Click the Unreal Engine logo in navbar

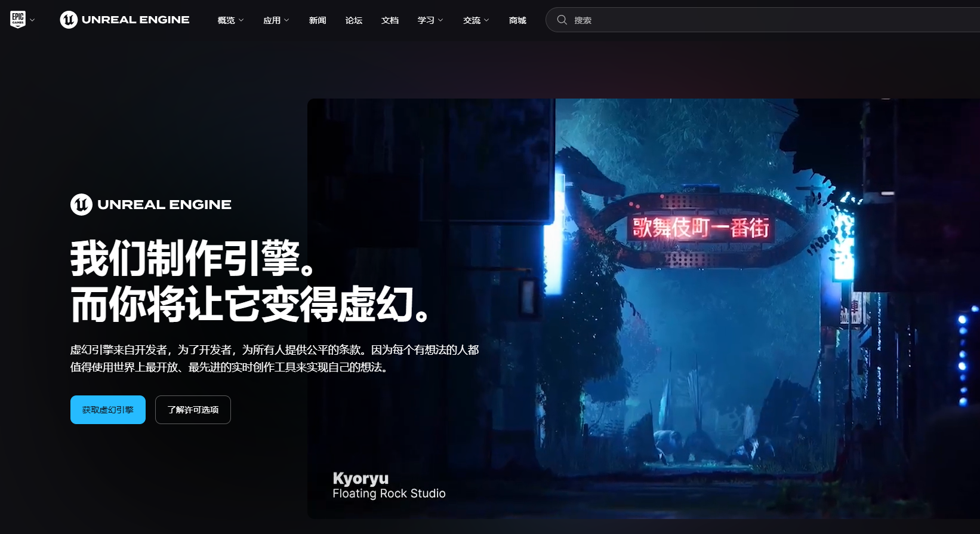125,20
